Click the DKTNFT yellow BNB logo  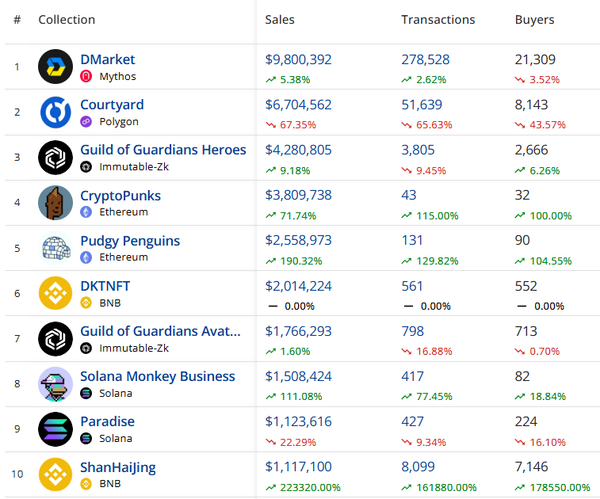[55, 293]
